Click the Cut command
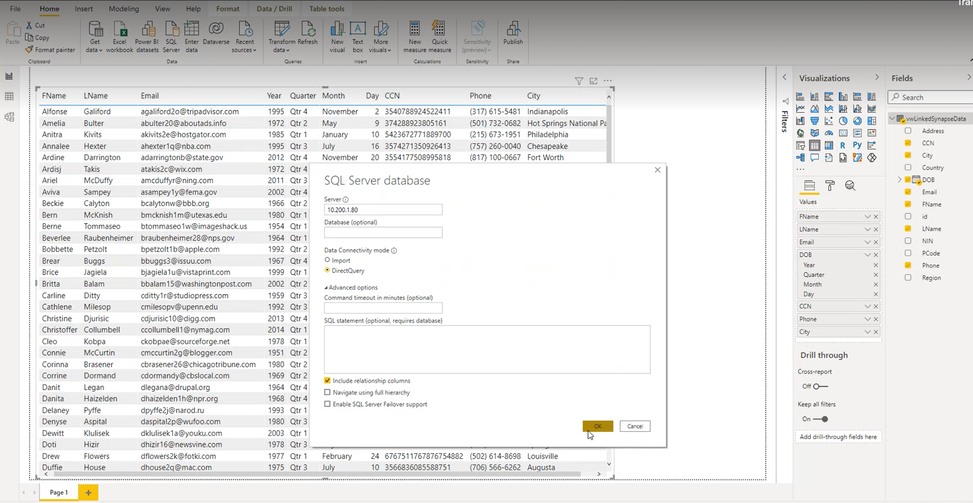 pyautogui.click(x=35, y=25)
